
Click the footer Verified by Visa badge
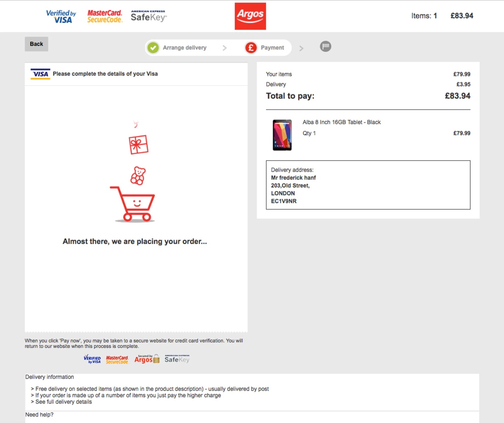[x=92, y=359]
